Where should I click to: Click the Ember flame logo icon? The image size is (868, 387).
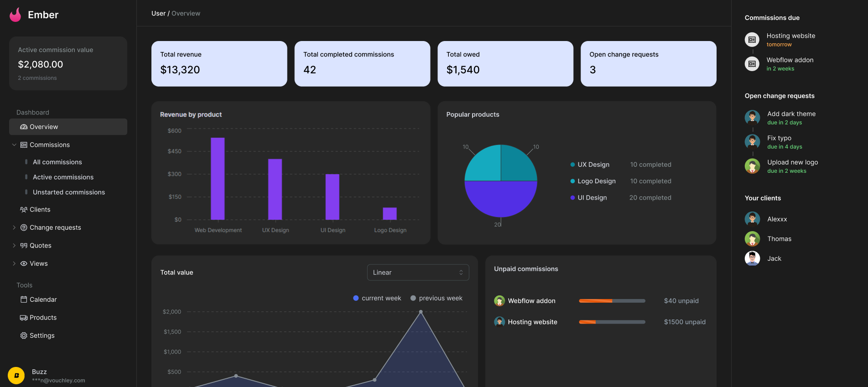pyautogui.click(x=16, y=15)
